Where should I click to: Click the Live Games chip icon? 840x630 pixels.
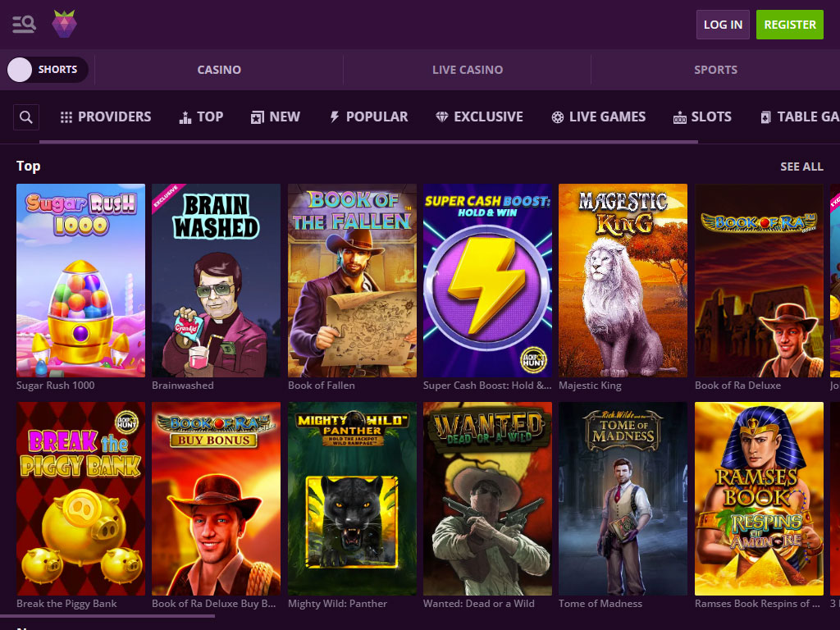(x=558, y=117)
